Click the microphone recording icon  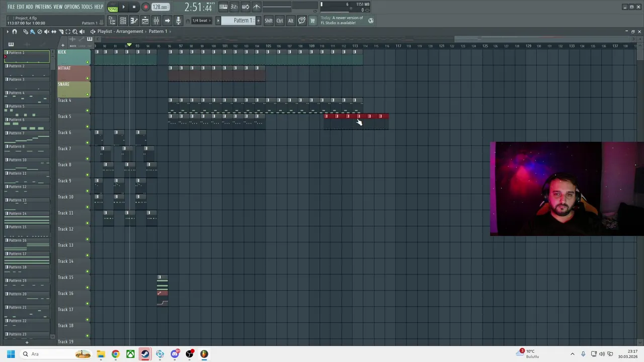point(178,21)
